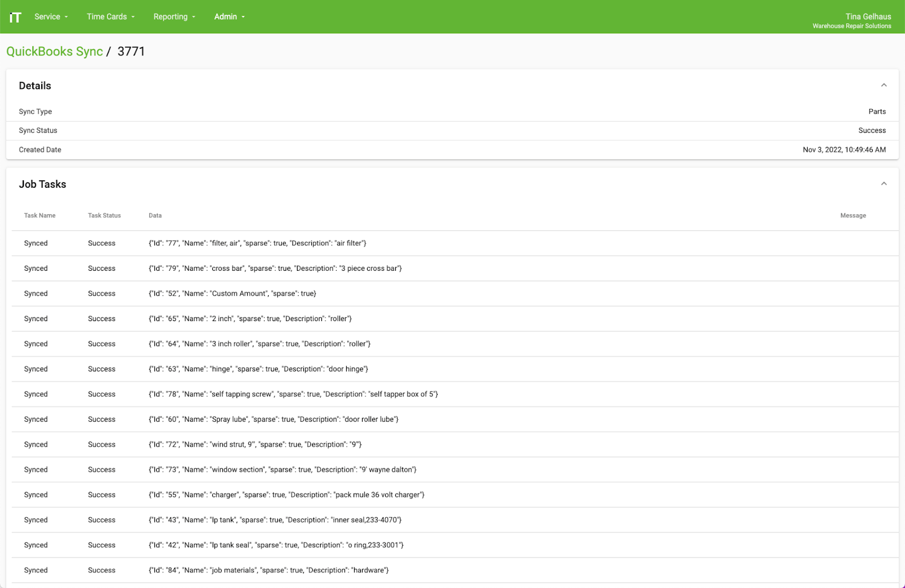The image size is (905, 588).
Task: Open Tina Gelhaus user profile
Action: [852, 21]
